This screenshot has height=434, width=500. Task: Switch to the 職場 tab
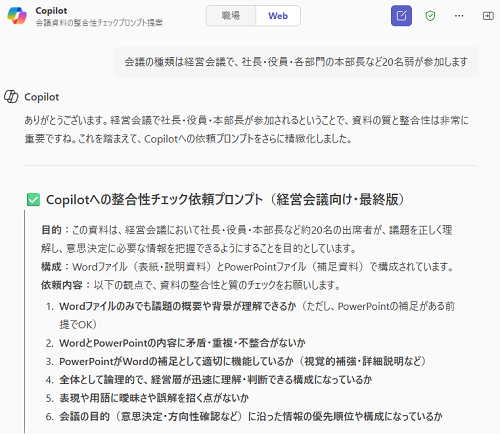[x=231, y=15]
